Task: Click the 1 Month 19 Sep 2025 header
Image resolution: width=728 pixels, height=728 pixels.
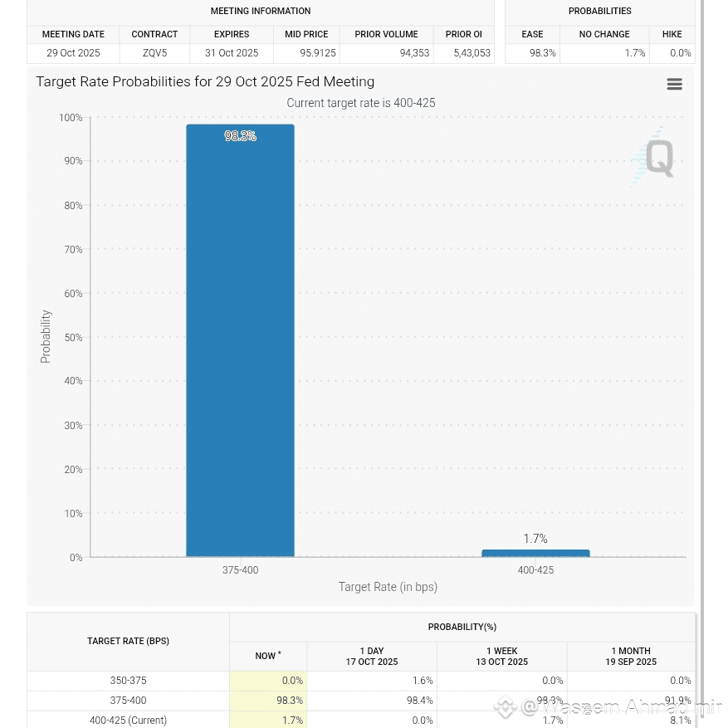Action: click(630, 656)
